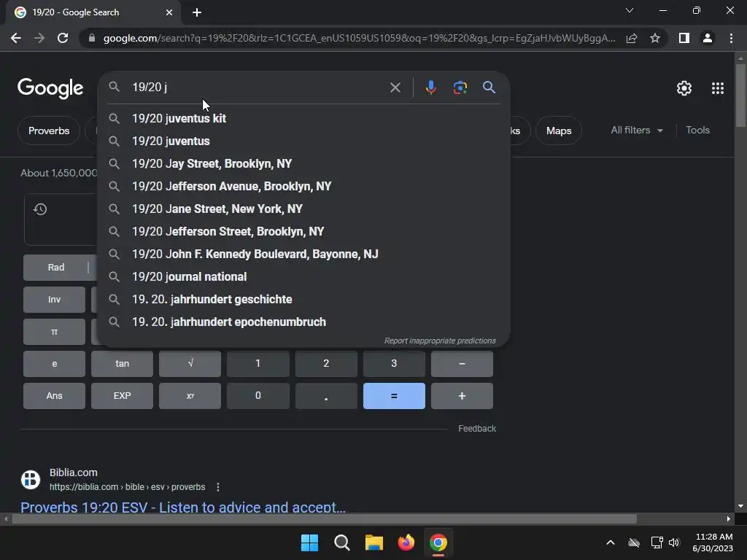Choose suggestion 19/20 Jay Street, Brooklyn
Image resolution: width=747 pixels, height=560 pixels.
[303, 164]
